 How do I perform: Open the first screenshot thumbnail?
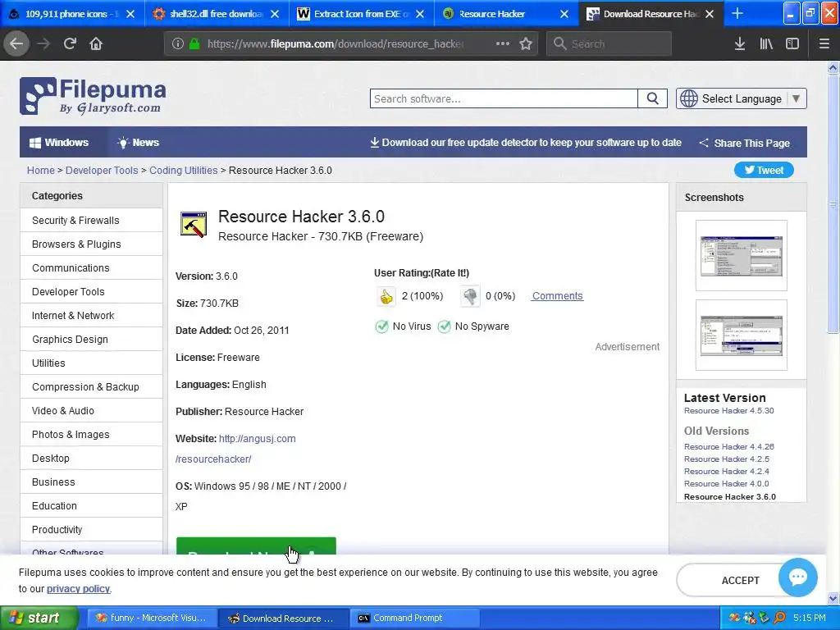click(x=742, y=256)
